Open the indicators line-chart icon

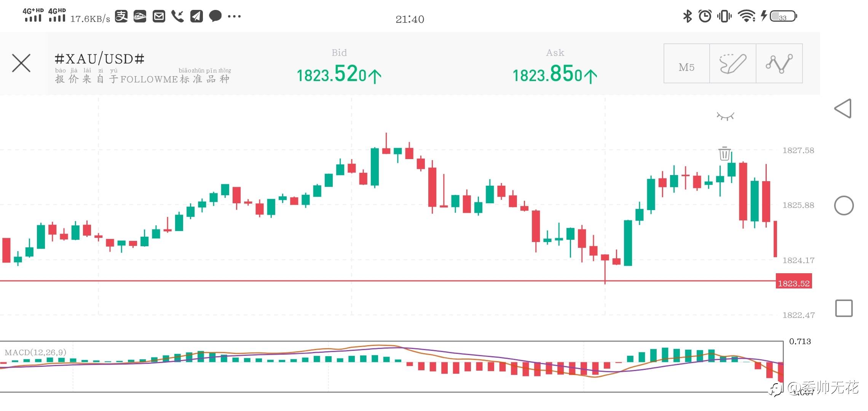point(779,64)
